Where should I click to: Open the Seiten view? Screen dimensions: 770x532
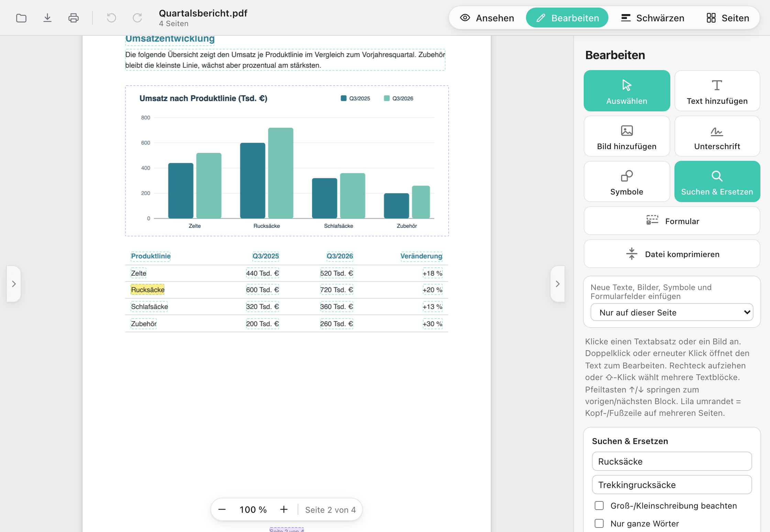coord(728,18)
